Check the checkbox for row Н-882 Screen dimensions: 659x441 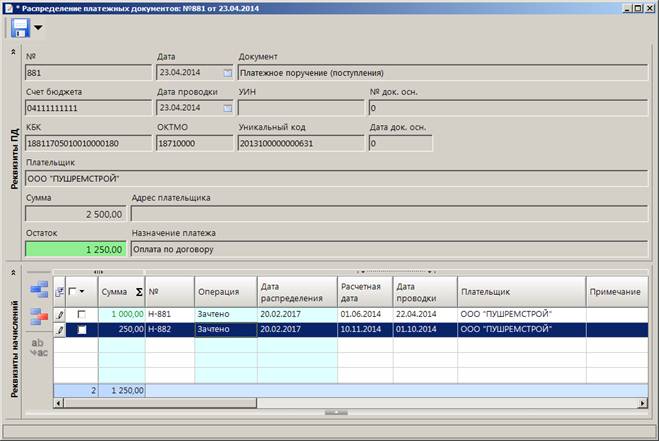82,330
